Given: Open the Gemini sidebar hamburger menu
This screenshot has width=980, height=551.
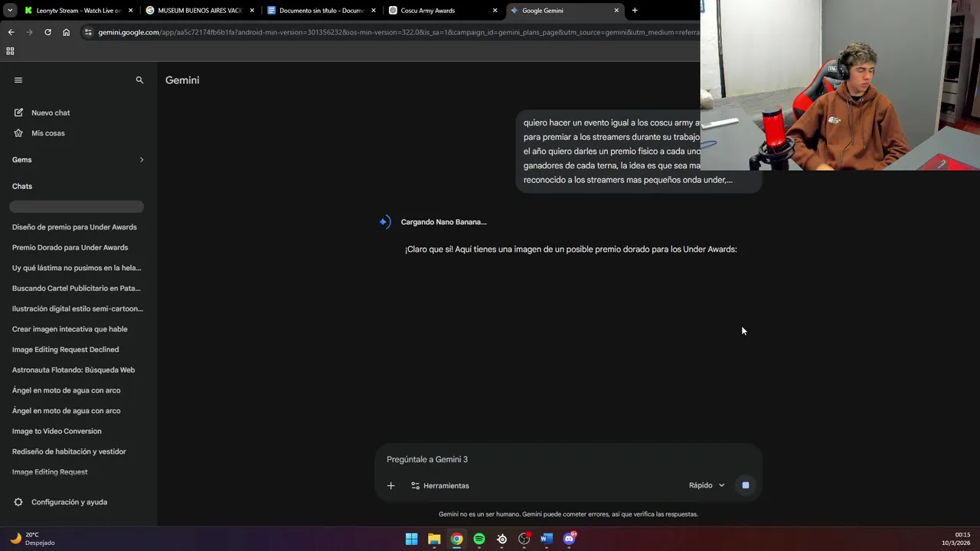Looking at the screenshot, I should (18, 80).
